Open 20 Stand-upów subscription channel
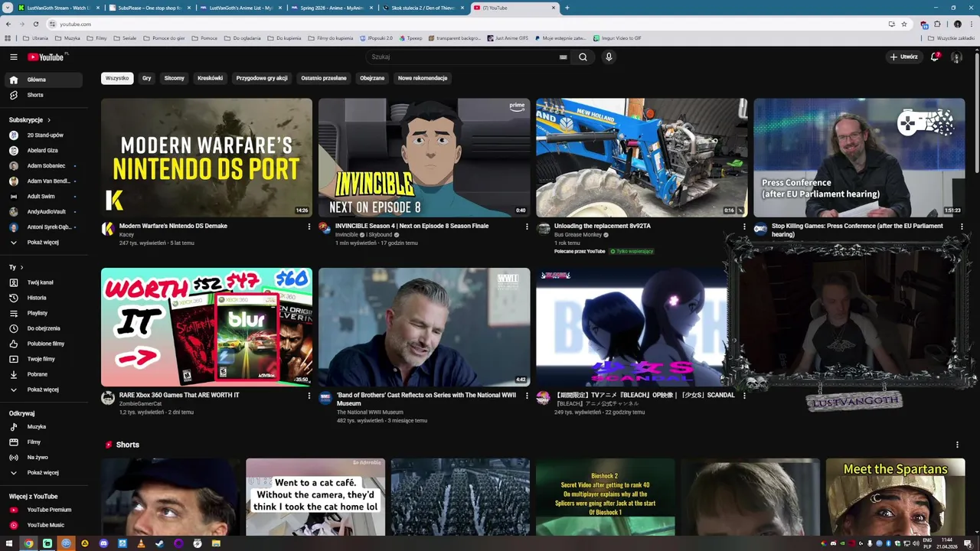980x551 pixels. [x=45, y=135]
